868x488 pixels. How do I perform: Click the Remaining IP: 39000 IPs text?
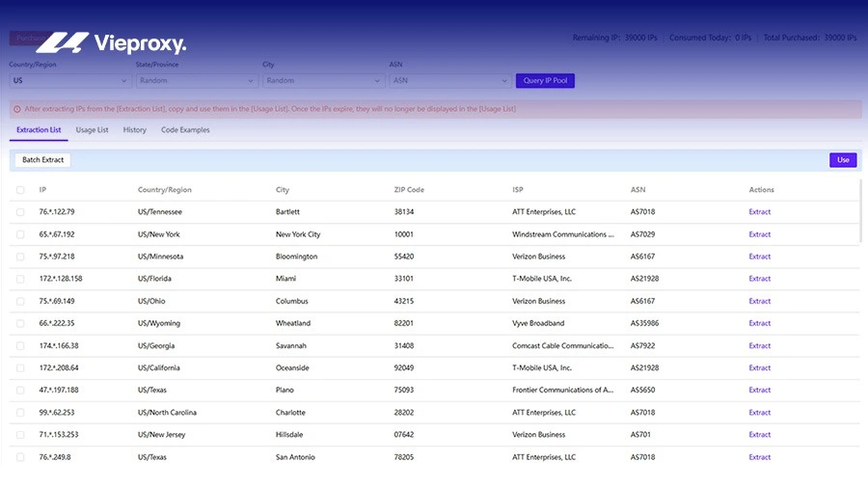click(615, 38)
